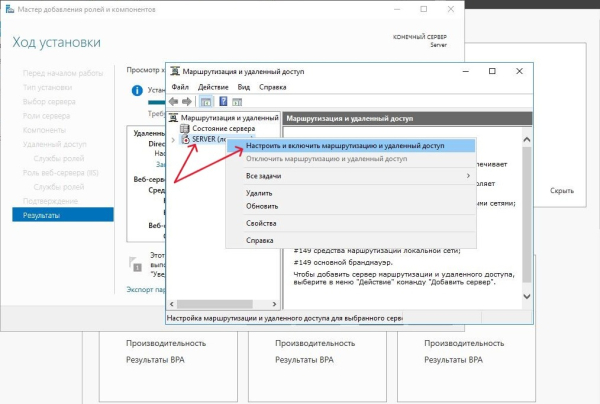Click the text Ход установки wizard heading
The width and height of the screenshot is (600, 404).
click(57, 42)
